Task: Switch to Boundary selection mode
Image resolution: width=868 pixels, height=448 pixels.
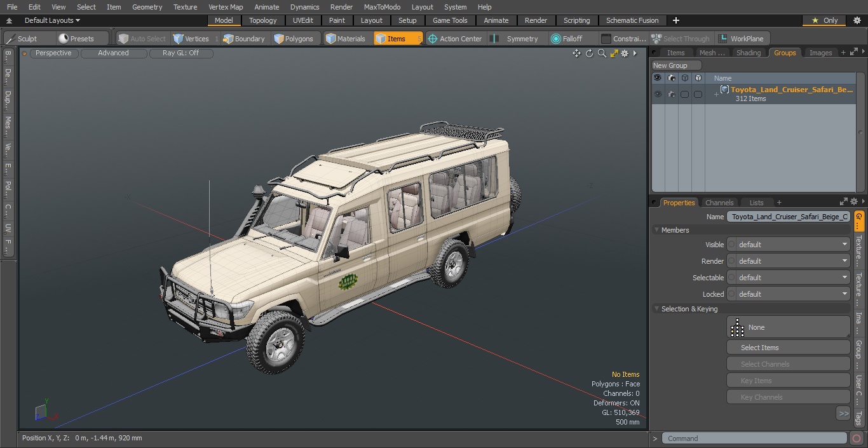Action: coord(244,39)
